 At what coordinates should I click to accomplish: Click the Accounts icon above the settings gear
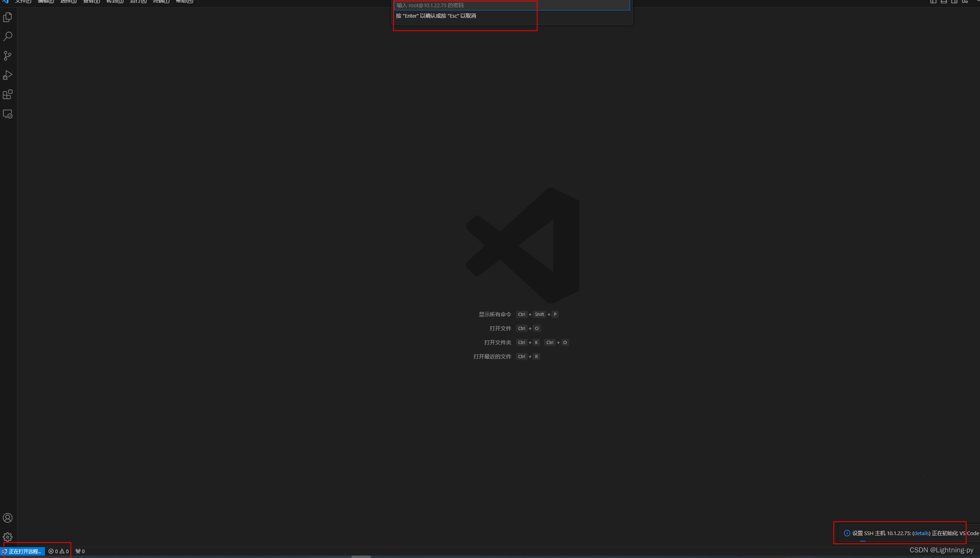click(8, 518)
